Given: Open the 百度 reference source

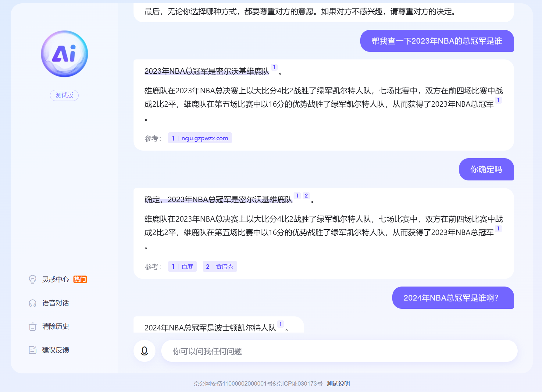Looking at the screenshot, I should tap(182, 266).
